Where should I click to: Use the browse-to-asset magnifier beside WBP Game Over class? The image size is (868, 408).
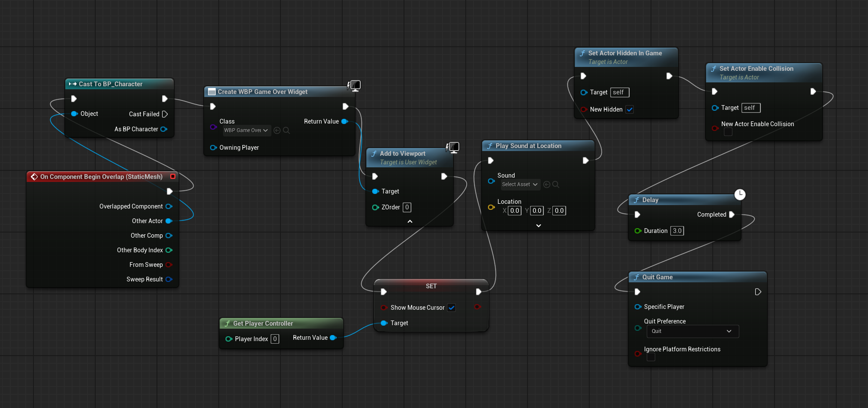[286, 130]
